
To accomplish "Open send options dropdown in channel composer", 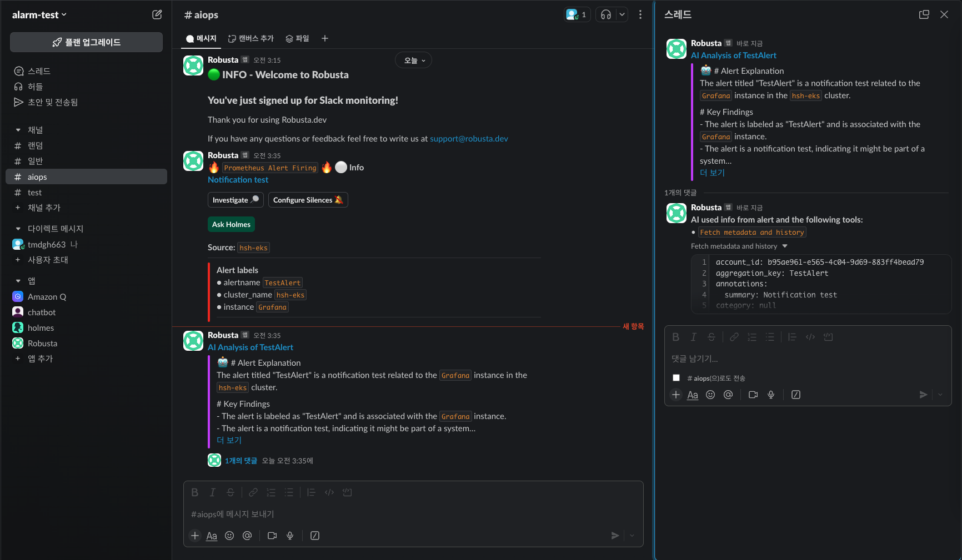I will pyautogui.click(x=632, y=536).
